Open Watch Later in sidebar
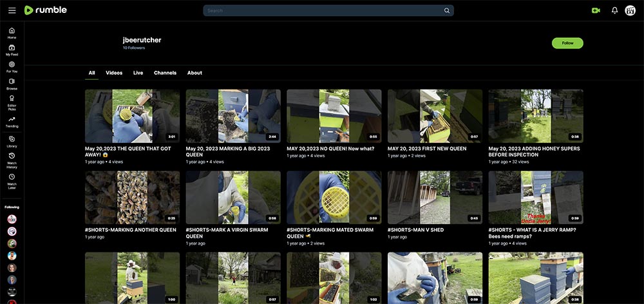This screenshot has height=304, width=644. click(12, 181)
